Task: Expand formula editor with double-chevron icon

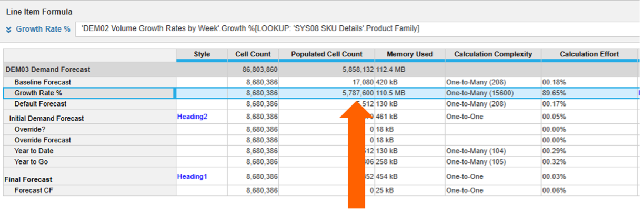Action: point(8,29)
